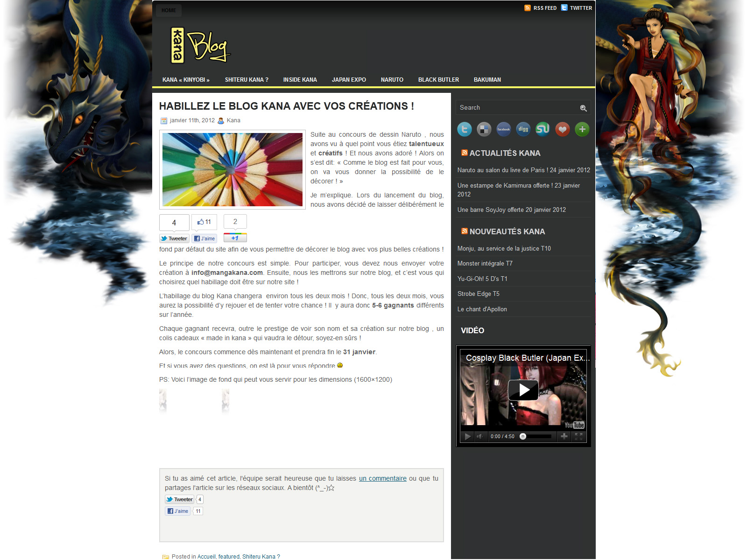Follow the "un commentaire" link

pyautogui.click(x=382, y=478)
